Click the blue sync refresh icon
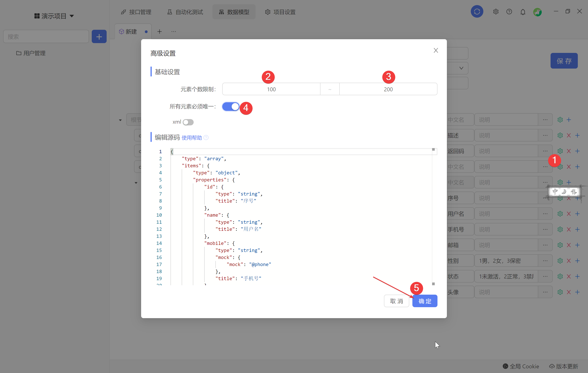588x373 pixels. pyautogui.click(x=477, y=12)
